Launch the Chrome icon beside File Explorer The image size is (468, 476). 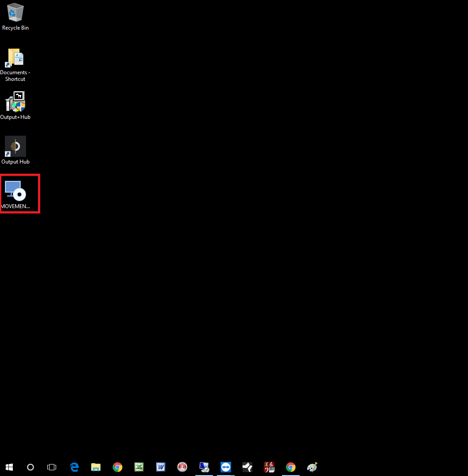click(118, 467)
